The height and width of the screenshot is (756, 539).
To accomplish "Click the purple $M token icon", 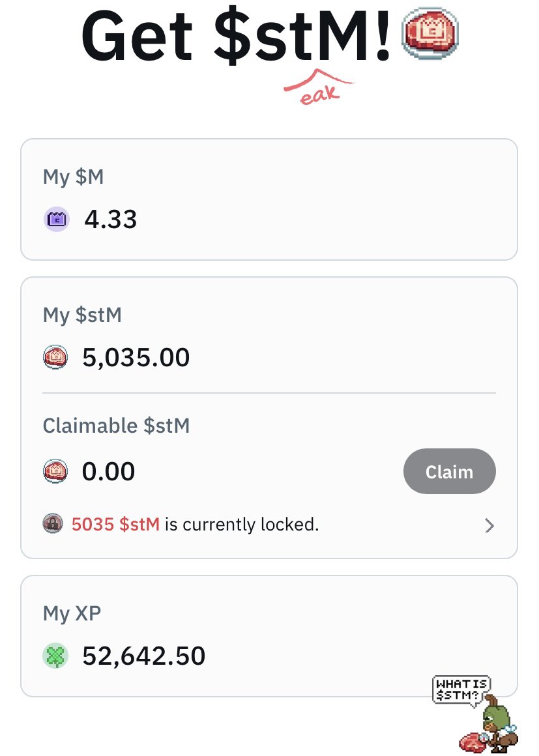I will 57,220.
